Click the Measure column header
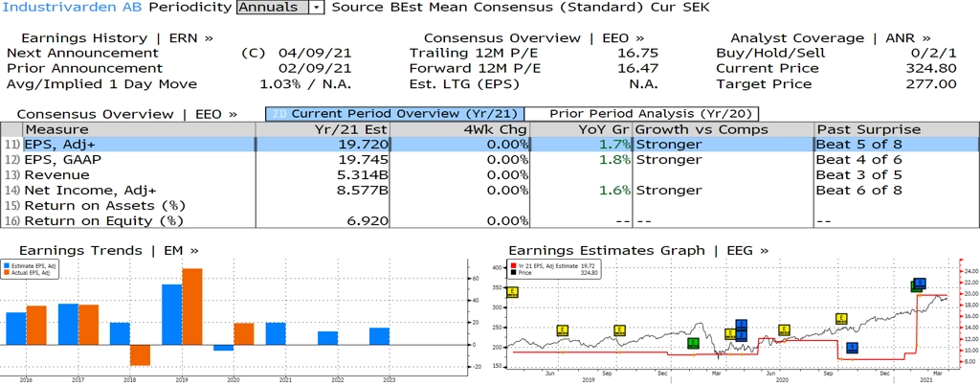 click(x=140, y=129)
